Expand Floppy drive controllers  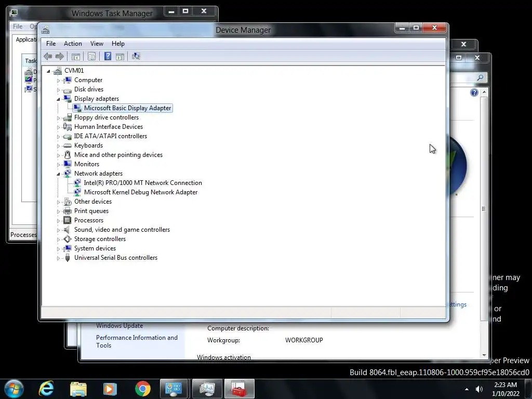click(58, 118)
